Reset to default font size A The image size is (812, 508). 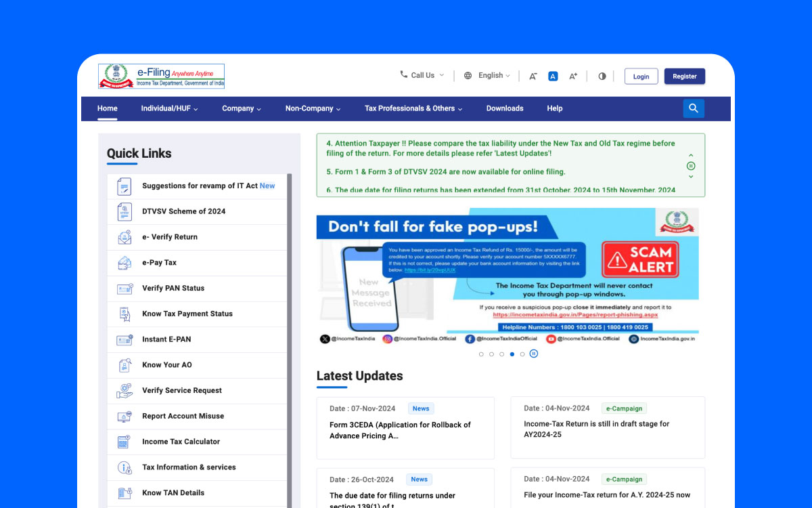pyautogui.click(x=553, y=77)
